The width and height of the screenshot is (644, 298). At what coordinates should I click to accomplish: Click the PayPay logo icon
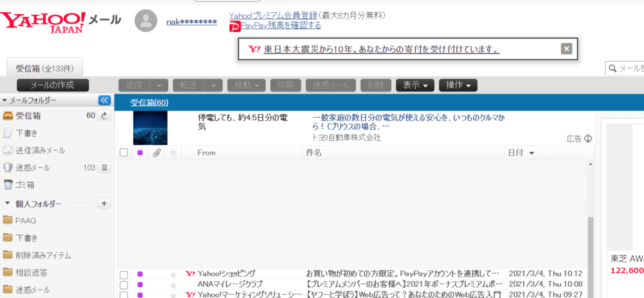point(235,26)
